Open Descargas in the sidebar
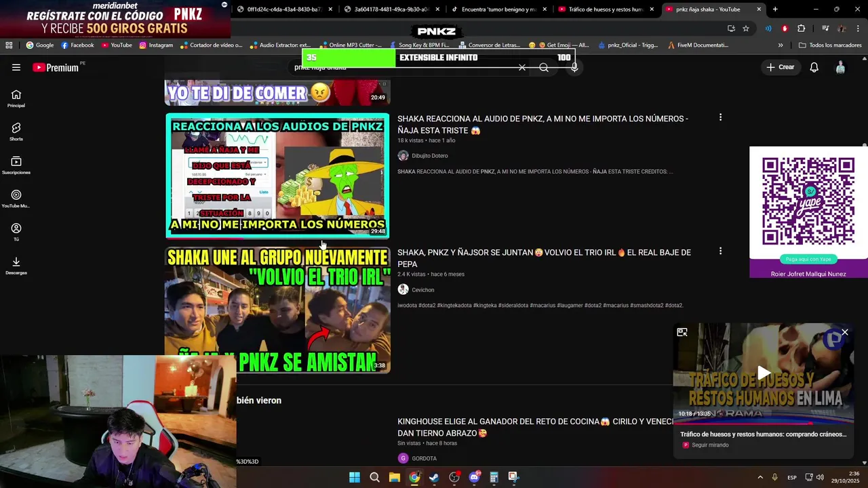 point(16,266)
